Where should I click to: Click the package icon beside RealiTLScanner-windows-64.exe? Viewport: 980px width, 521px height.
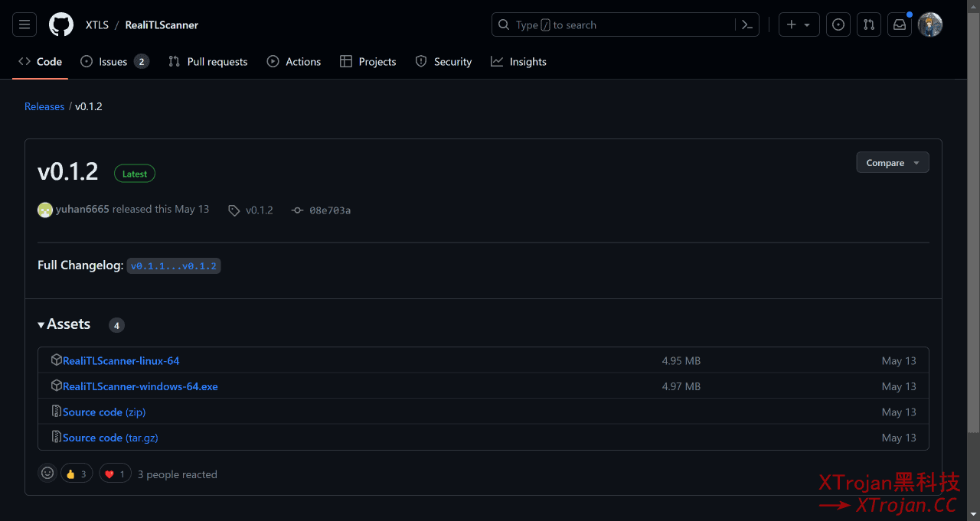click(56, 386)
